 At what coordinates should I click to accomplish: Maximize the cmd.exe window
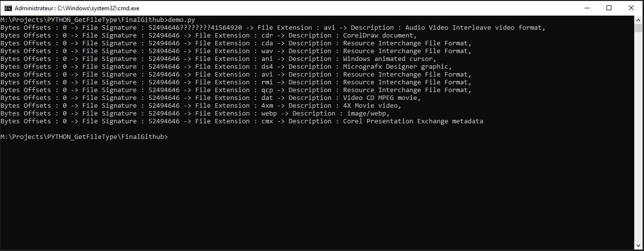[609, 8]
